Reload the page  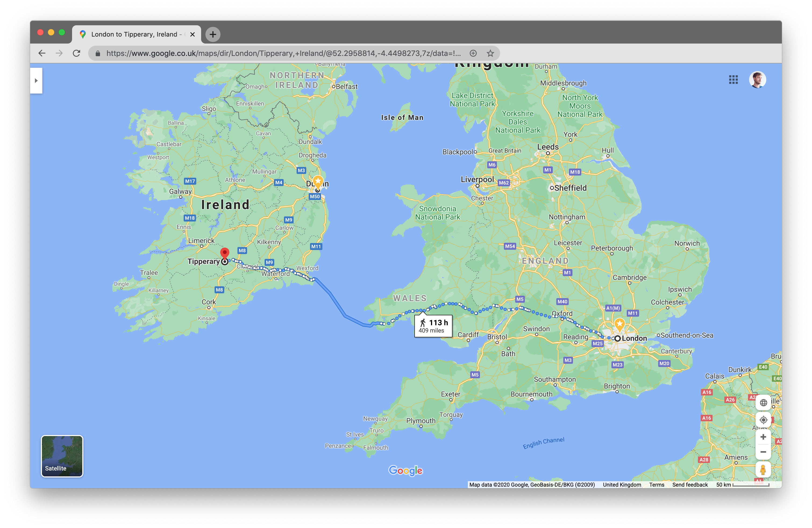click(76, 53)
